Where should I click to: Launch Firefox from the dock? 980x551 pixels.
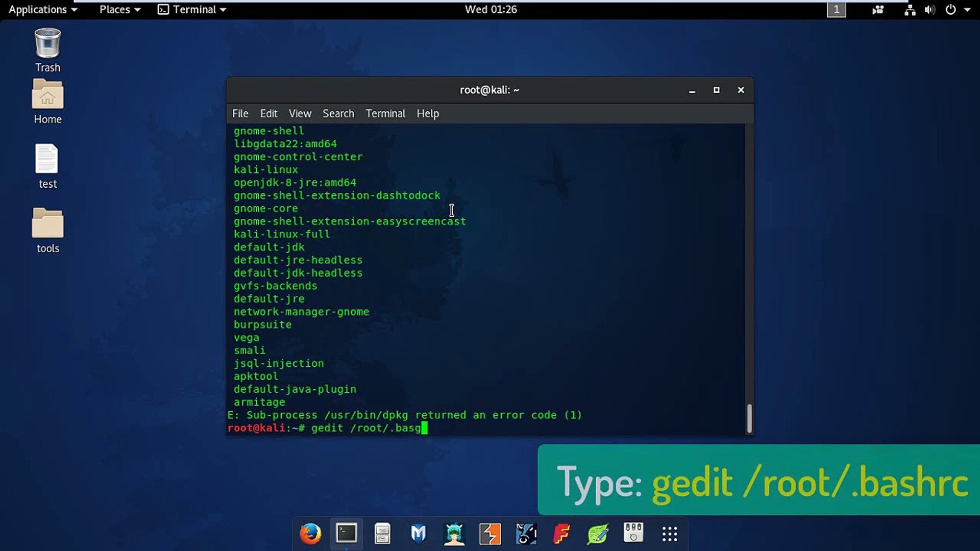[310, 534]
